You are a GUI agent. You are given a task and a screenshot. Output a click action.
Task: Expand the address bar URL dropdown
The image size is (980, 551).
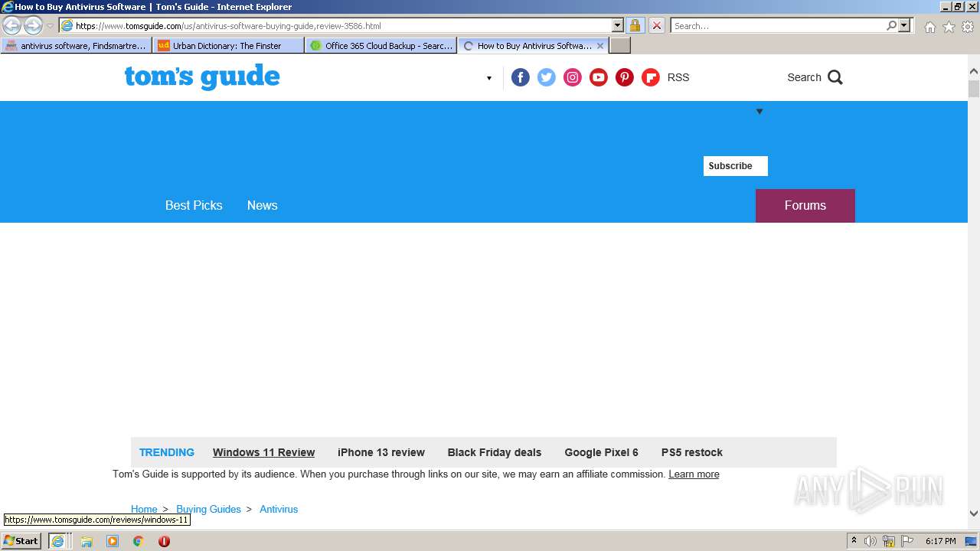coord(618,25)
